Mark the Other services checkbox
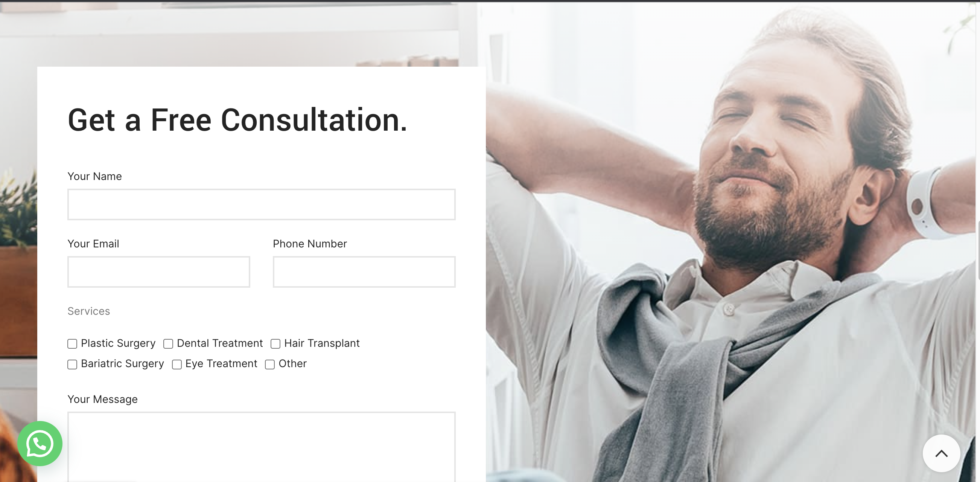The height and width of the screenshot is (482, 980). pos(270,365)
